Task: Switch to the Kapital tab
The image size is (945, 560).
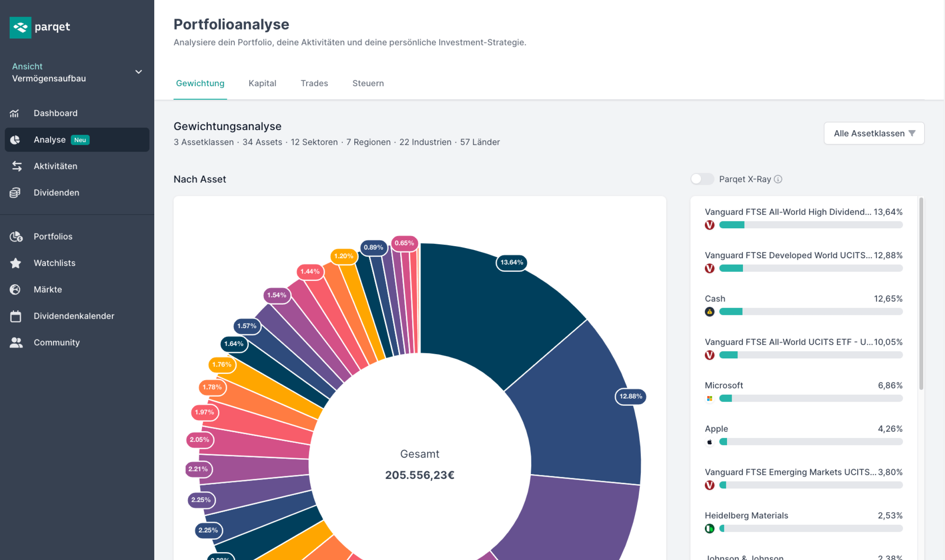Action: [x=262, y=83]
